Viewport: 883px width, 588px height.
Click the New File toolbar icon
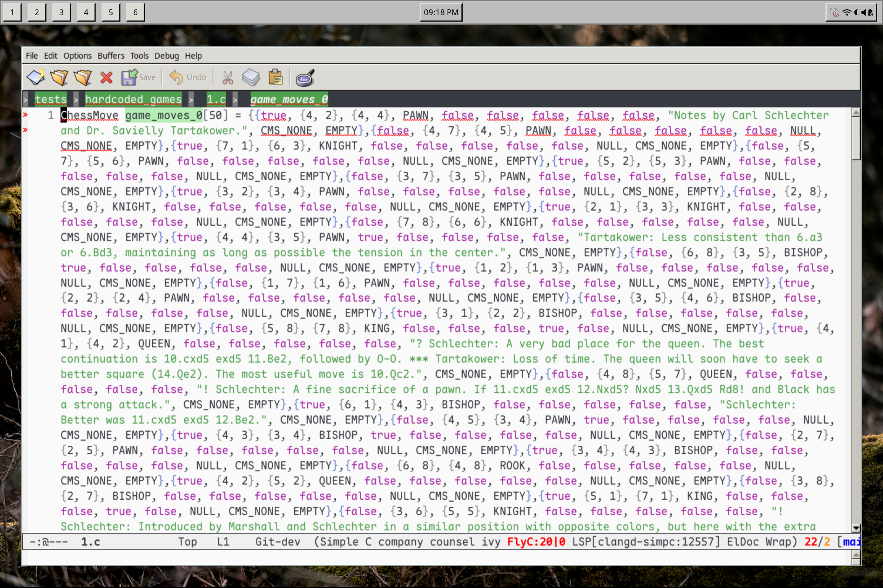(x=36, y=77)
